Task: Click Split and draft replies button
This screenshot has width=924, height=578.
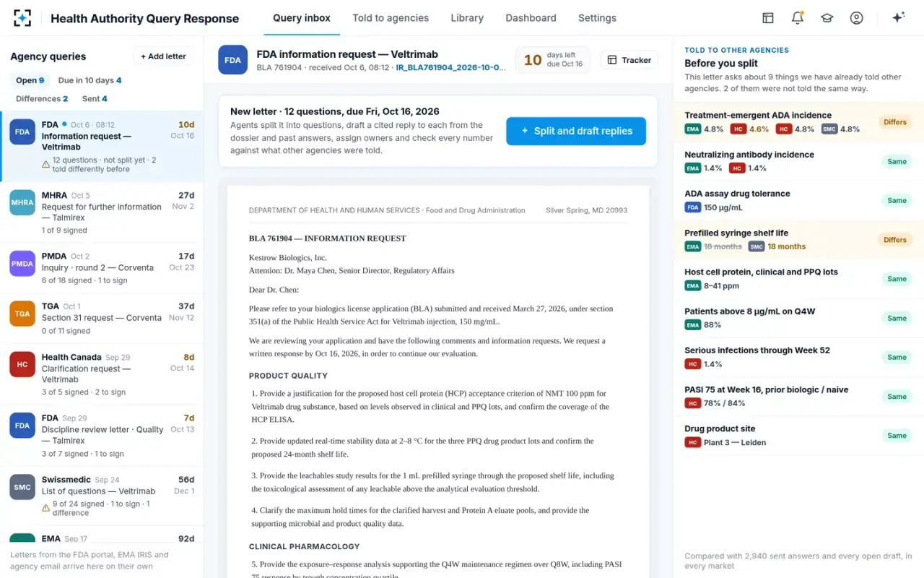Action: click(x=576, y=131)
